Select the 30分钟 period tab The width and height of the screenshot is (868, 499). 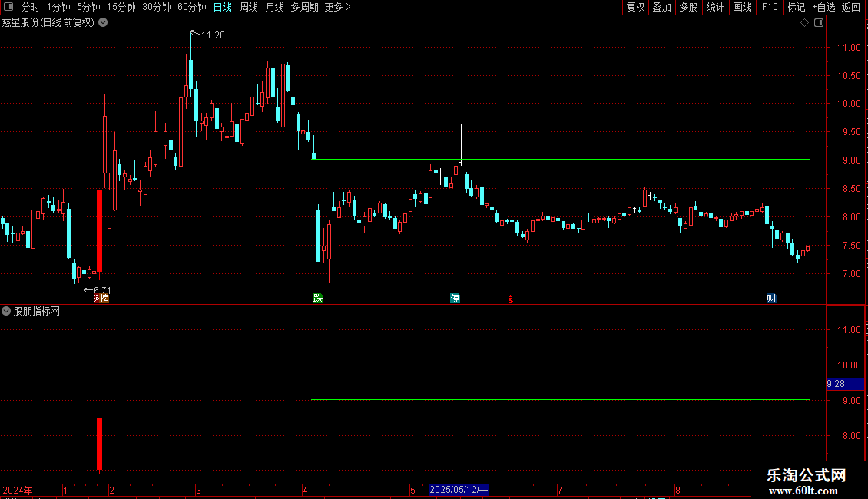coord(156,7)
